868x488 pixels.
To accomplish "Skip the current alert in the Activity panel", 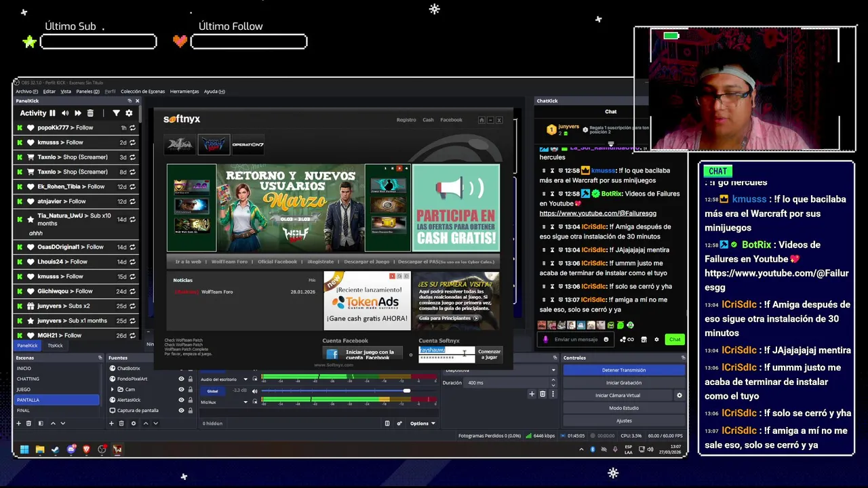I will click(x=78, y=113).
